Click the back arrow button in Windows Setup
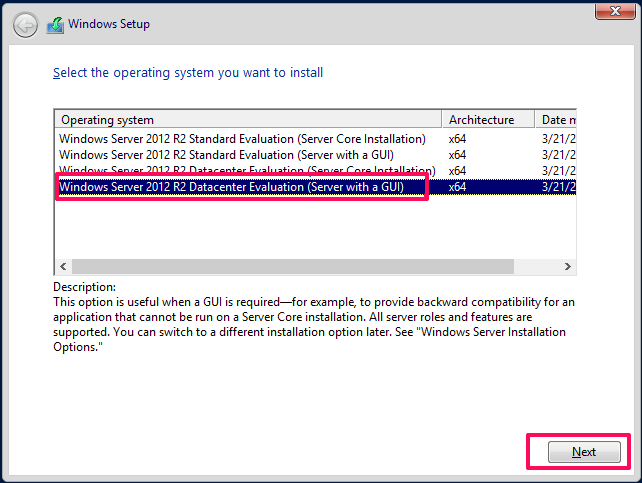The image size is (642, 483). click(x=25, y=25)
